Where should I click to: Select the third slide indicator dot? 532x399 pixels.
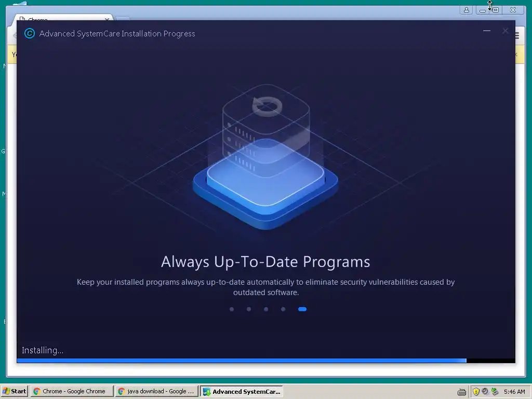[x=266, y=309]
